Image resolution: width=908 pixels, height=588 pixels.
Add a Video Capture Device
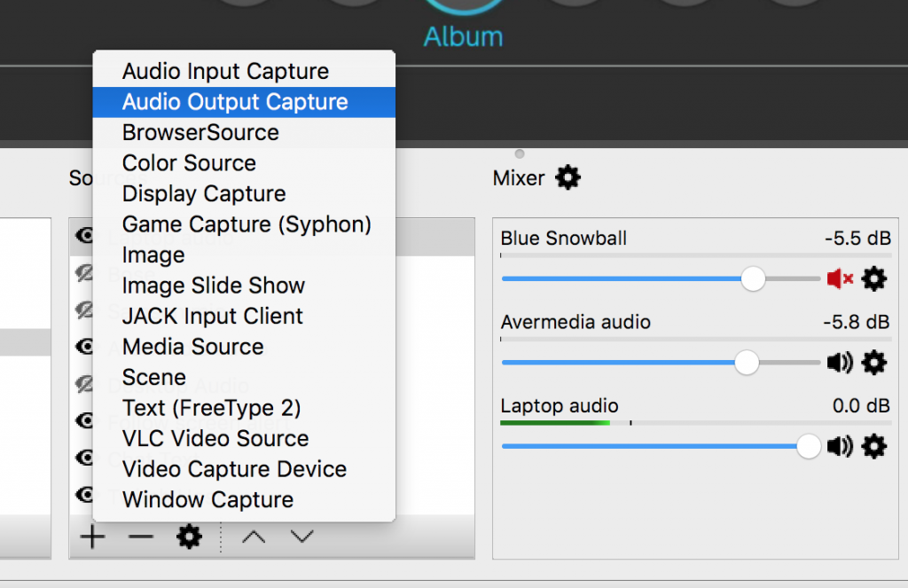click(x=244, y=469)
